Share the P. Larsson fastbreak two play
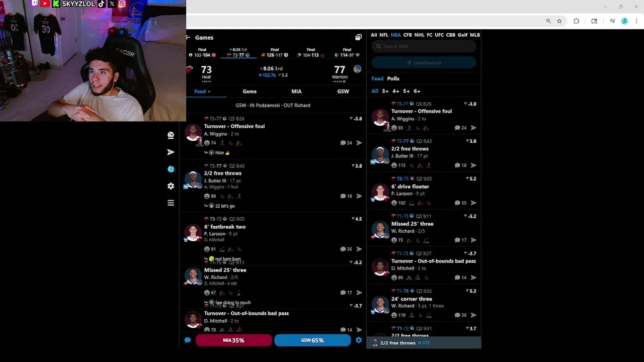 pos(359,249)
